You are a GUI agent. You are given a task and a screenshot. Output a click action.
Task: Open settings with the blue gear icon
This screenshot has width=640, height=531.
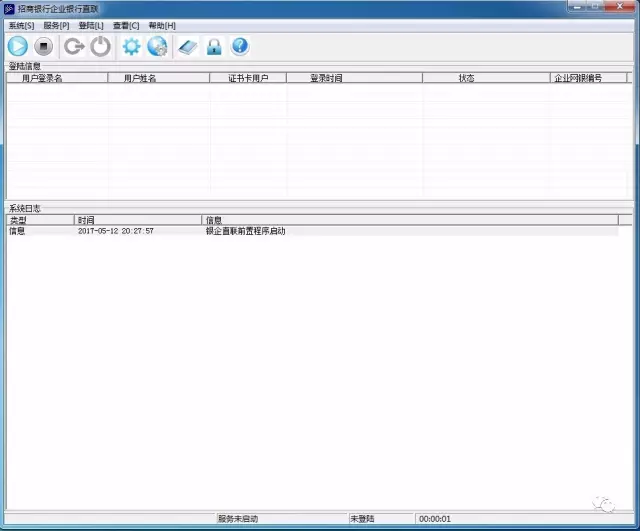pyautogui.click(x=131, y=46)
